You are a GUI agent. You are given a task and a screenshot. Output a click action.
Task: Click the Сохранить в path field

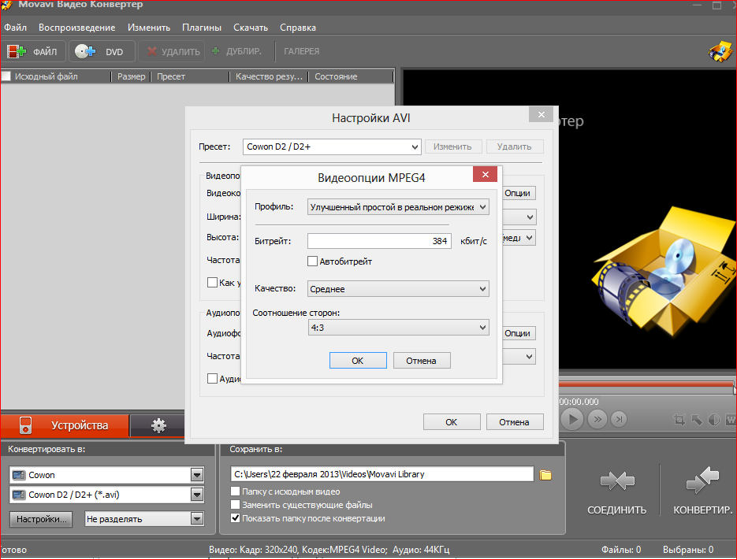point(382,474)
